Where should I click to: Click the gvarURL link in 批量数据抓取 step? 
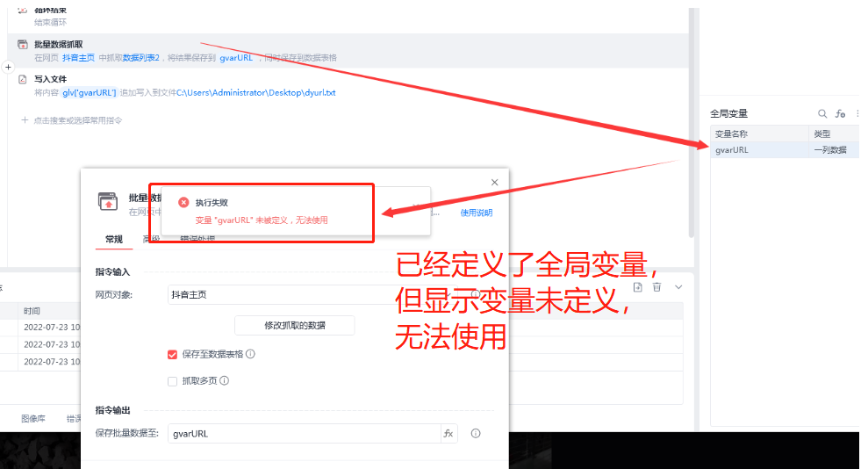tap(236, 58)
